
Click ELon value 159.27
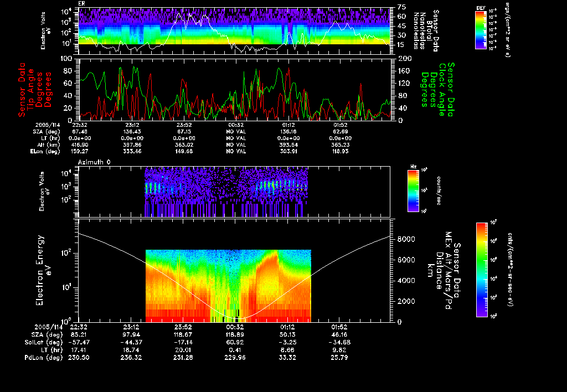coord(80,151)
